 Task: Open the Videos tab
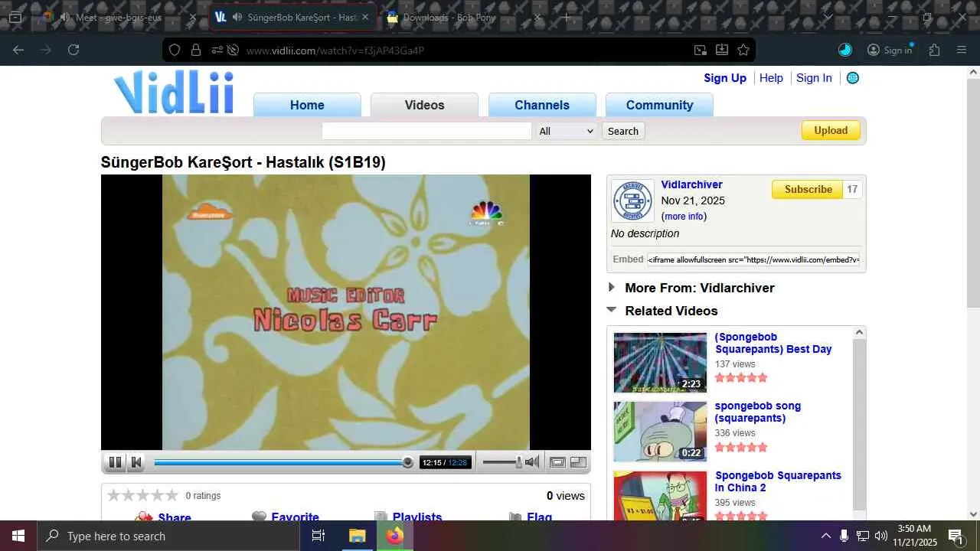point(424,105)
